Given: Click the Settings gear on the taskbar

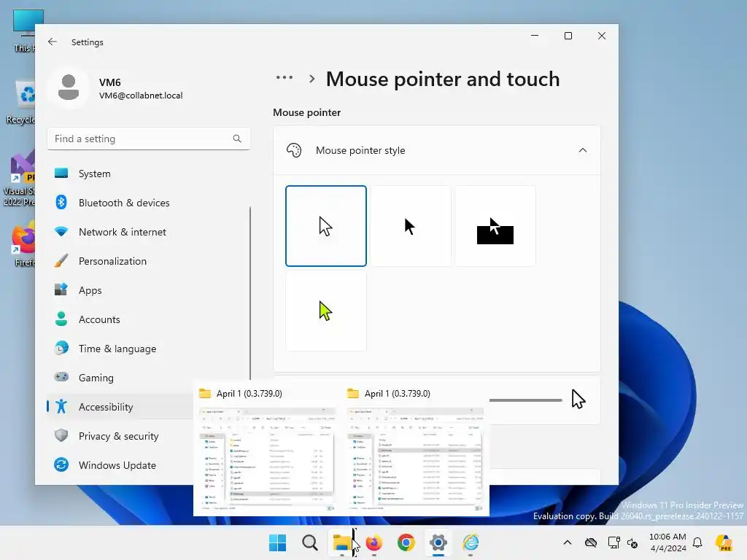Looking at the screenshot, I should point(438,542).
